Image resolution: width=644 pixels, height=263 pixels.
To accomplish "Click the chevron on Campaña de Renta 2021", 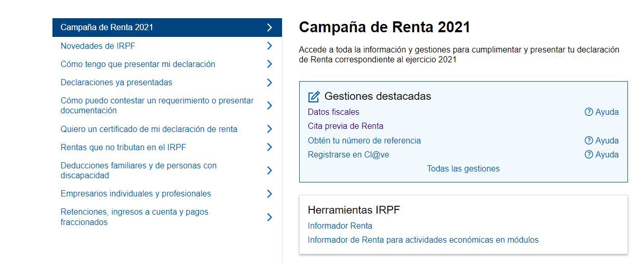I will [269, 28].
